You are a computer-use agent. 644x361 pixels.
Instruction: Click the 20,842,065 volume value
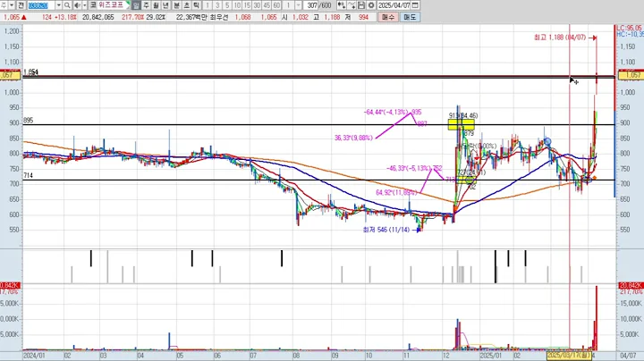(x=98, y=17)
